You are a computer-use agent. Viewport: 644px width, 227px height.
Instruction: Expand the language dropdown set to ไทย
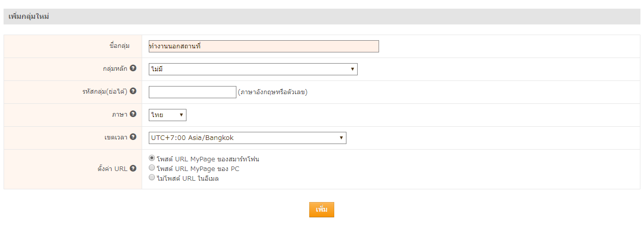(167, 115)
